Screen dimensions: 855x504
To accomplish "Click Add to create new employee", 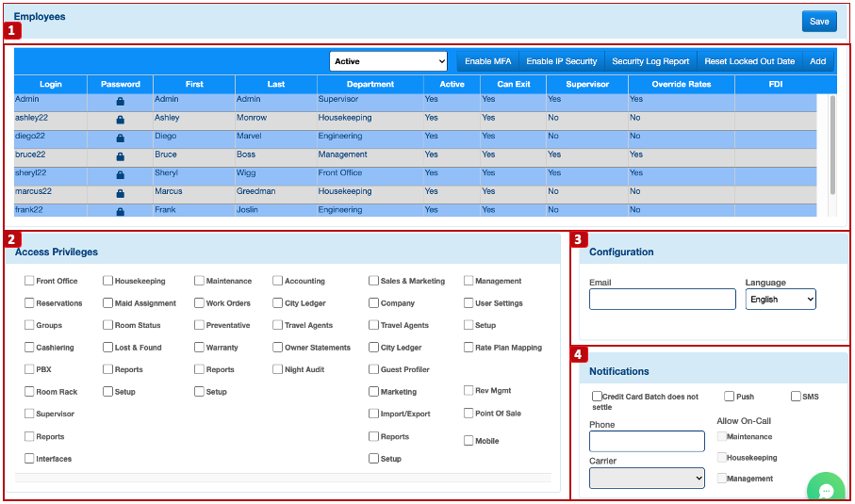I will [817, 61].
